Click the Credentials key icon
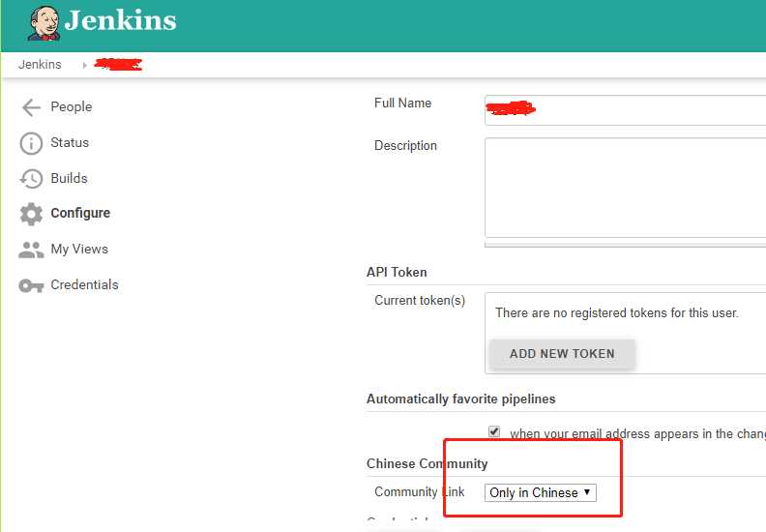 coord(31,285)
